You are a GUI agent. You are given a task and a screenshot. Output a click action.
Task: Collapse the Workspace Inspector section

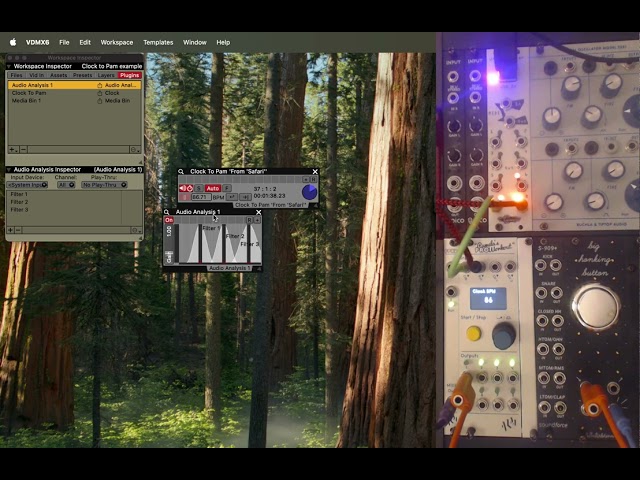tap(9, 66)
